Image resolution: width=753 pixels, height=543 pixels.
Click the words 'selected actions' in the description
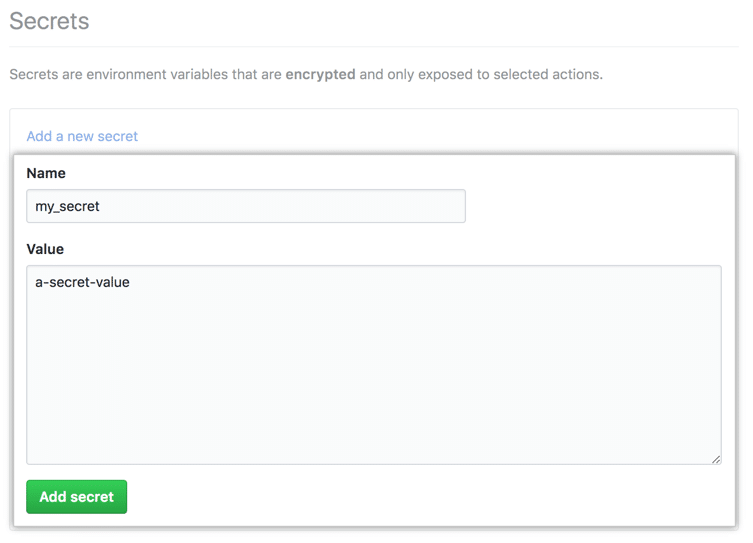pyautogui.click(x=547, y=74)
